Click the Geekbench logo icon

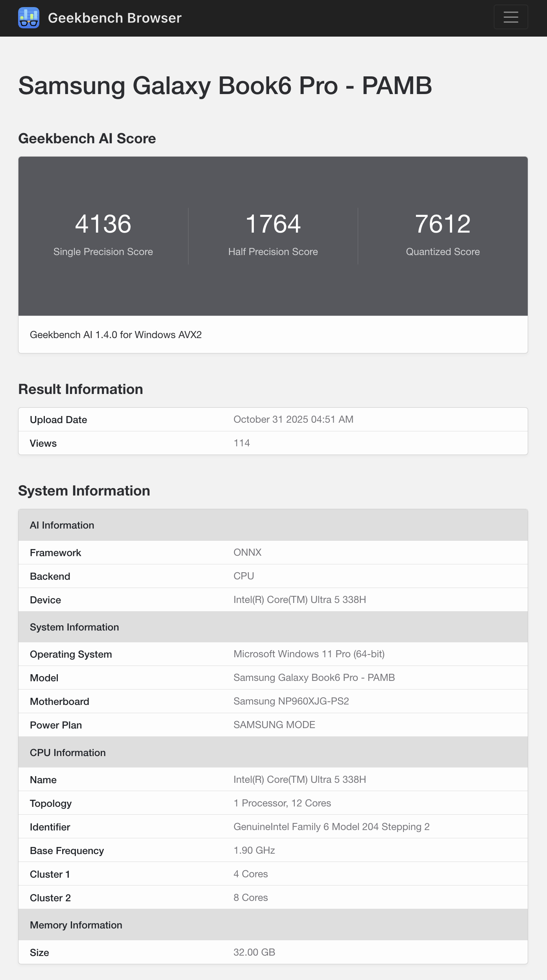point(29,18)
